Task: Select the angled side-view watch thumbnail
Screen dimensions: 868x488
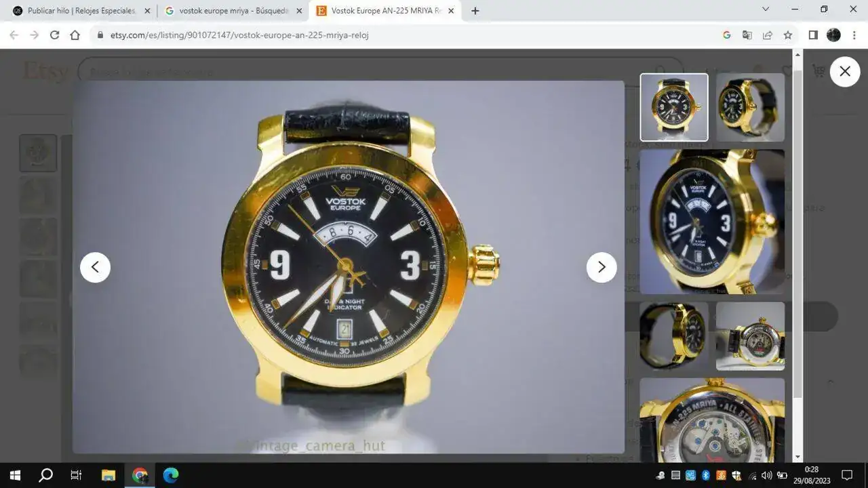Action: point(750,107)
